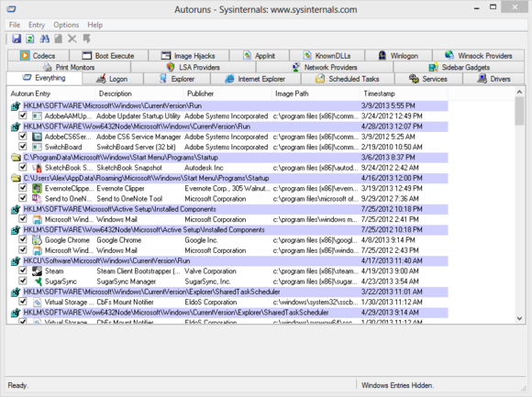Click the EvernoteClipper entry icon
Image resolution: width=532 pixels, height=397 pixels.
(x=37, y=189)
